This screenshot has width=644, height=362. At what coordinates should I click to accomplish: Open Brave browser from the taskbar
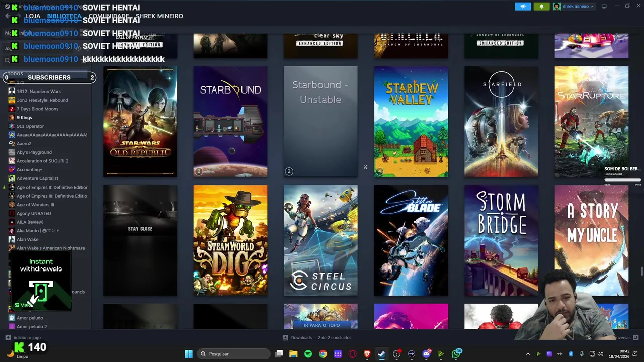click(367, 354)
